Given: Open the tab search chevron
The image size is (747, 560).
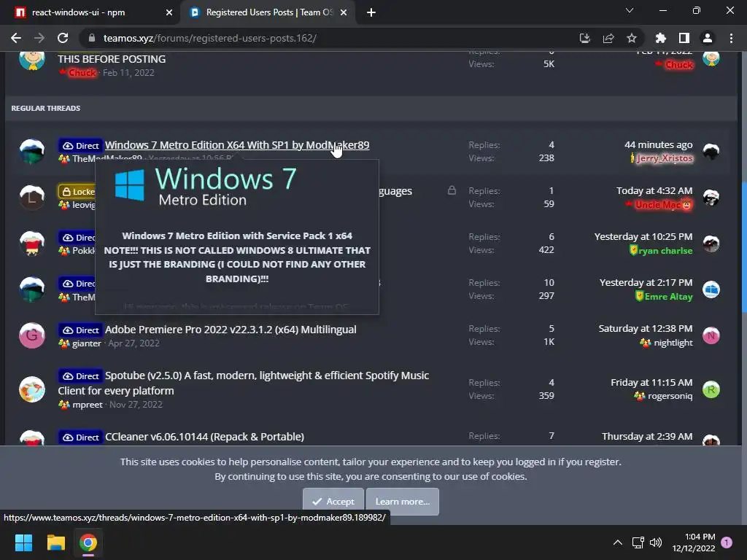Looking at the screenshot, I should click(630, 10).
